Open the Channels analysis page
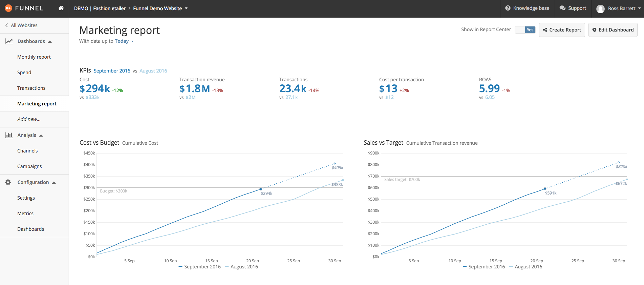This screenshot has height=285, width=644. coord(27,151)
